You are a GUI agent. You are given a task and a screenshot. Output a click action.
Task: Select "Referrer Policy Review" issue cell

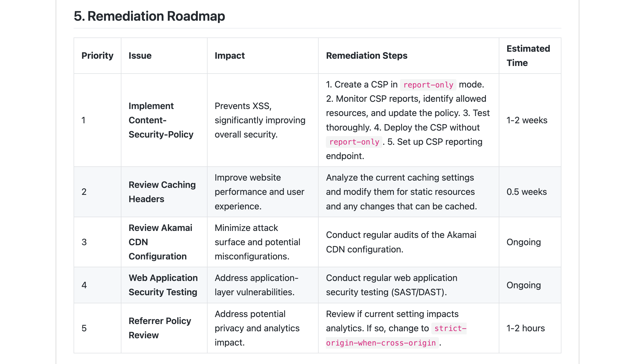pyautogui.click(x=160, y=328)
